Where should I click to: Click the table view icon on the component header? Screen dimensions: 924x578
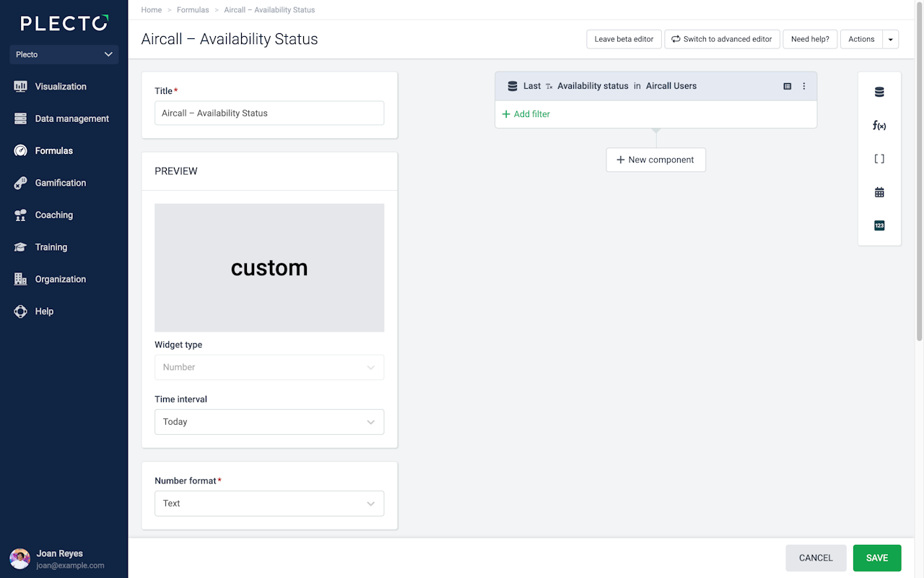coord(788,86)
